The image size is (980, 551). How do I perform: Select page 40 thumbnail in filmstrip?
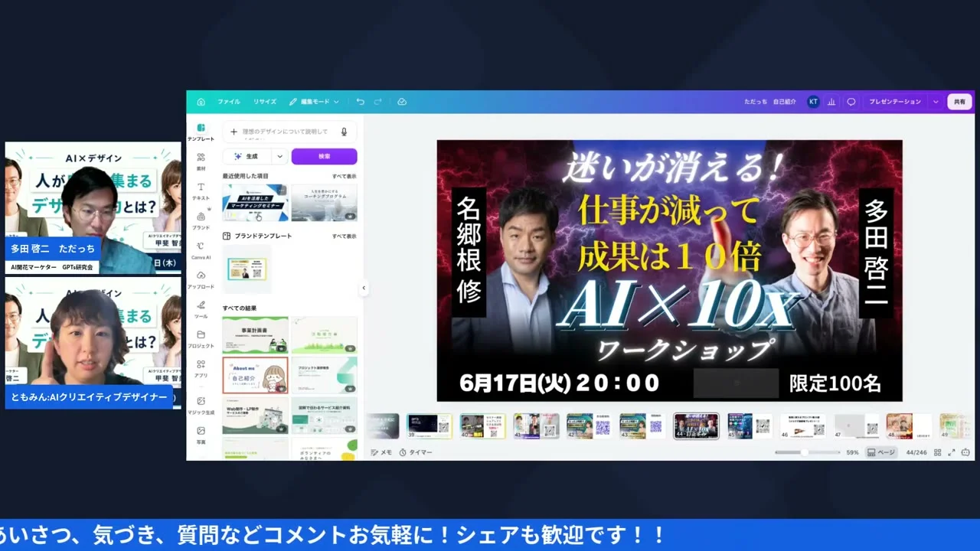tap(482, 425)
